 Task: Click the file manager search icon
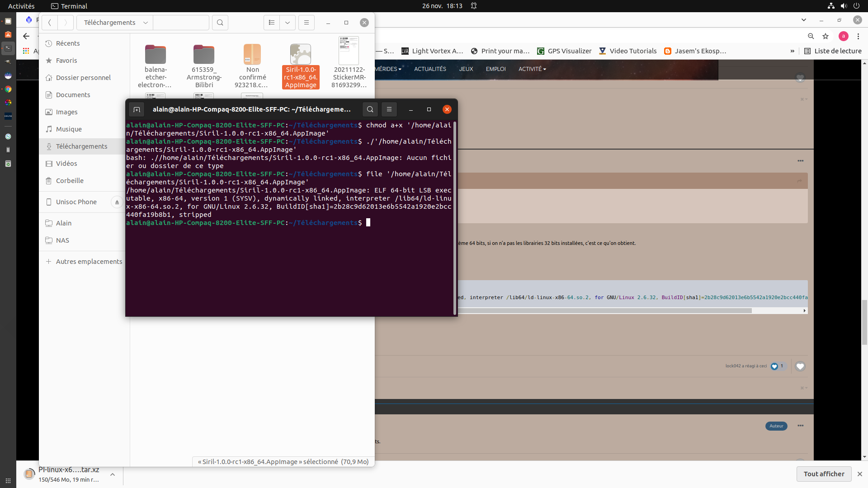(220, 23)
